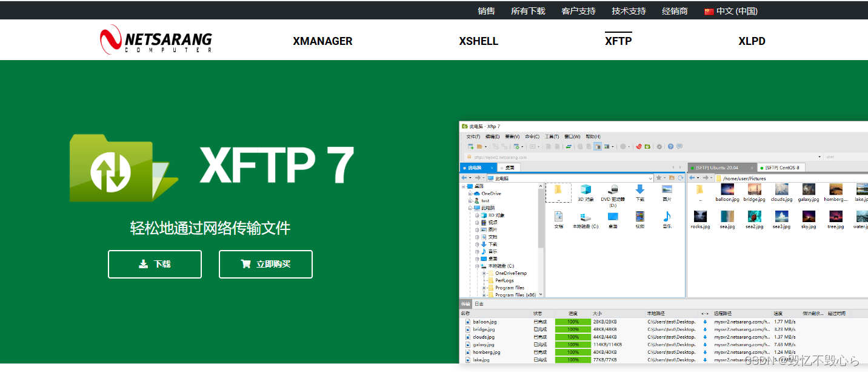Viewport: 868px width, 372px height.
Task: Select the galaxy.jpg thumbnail in remote pane
Action: pyautogui.click(x=808, y=194)
